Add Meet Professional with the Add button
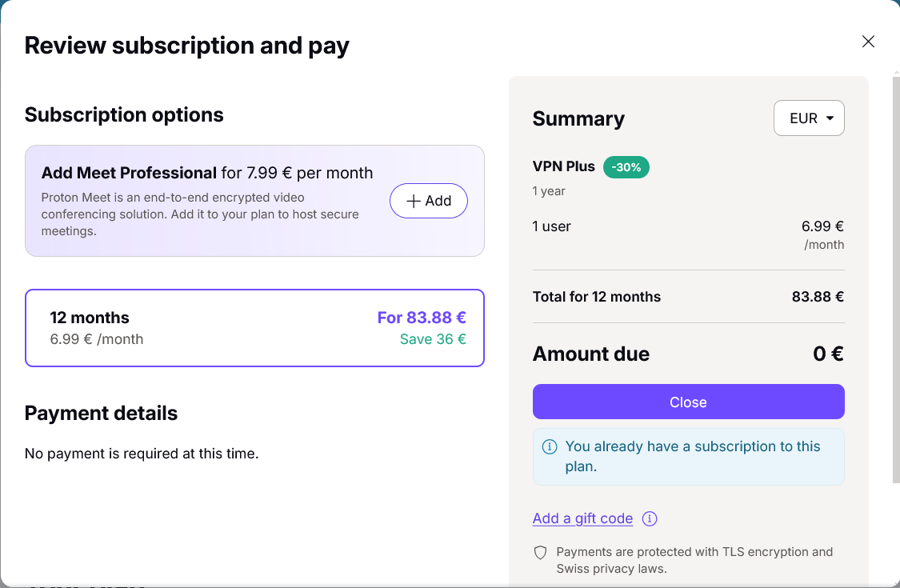 click(x=428, y=201)
